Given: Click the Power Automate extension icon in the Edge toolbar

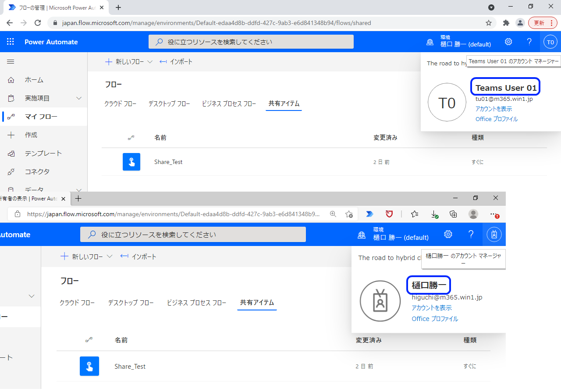Looking at the screenshot, I should click(x=369, y=214).
